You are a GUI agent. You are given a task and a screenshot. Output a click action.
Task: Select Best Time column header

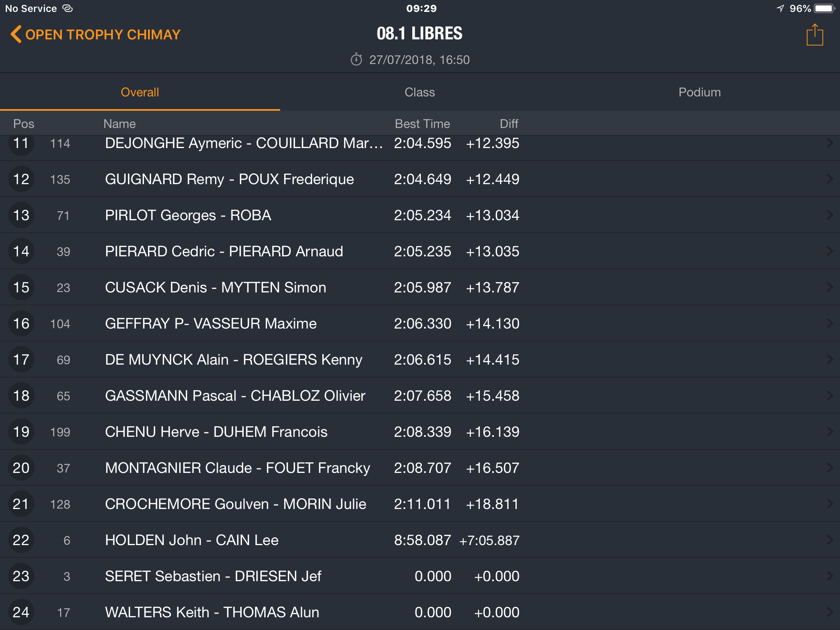click(x=422, y=124)
